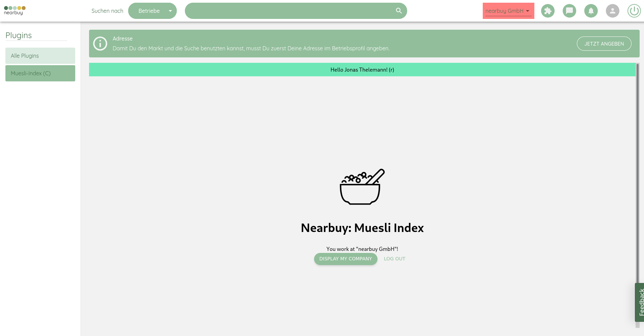Click the nearbuy logo

click(x=15, y=10)
